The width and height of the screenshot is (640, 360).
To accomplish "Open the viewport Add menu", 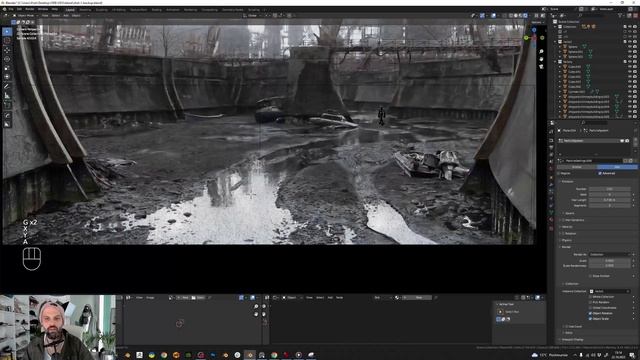I will (66, 16).
